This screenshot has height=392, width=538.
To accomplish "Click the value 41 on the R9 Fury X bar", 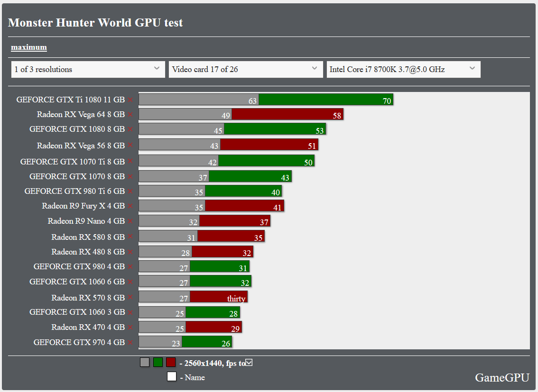I will 278,208.
